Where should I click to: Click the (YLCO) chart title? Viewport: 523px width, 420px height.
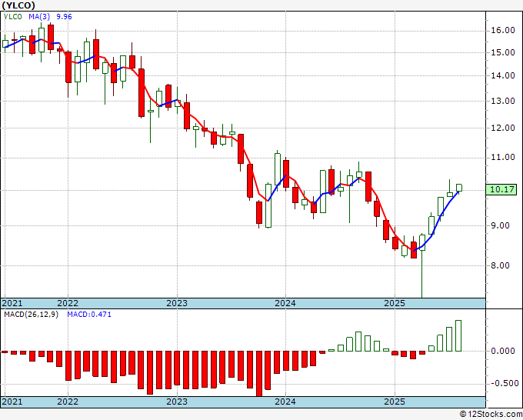(x=18, y=5)
